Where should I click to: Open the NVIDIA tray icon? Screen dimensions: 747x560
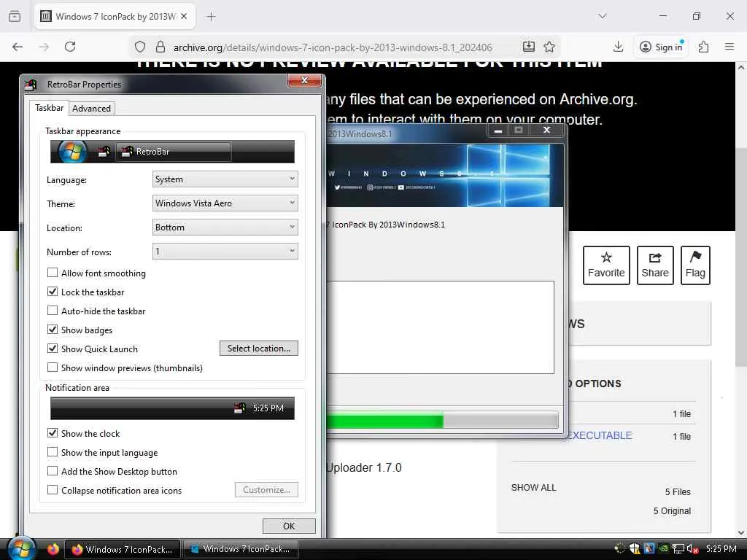click(x=663, y=549)
